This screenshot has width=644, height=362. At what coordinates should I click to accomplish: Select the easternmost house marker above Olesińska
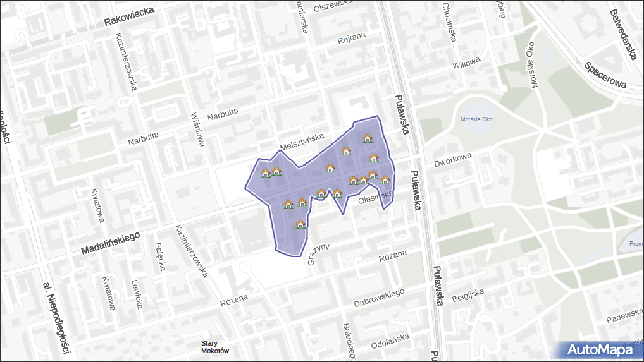point(385,180)
